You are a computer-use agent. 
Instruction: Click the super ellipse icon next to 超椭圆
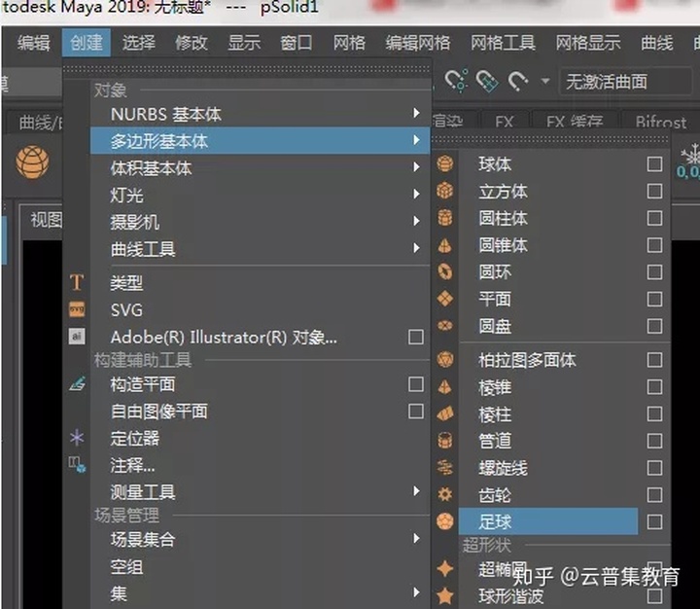[444, 569]
